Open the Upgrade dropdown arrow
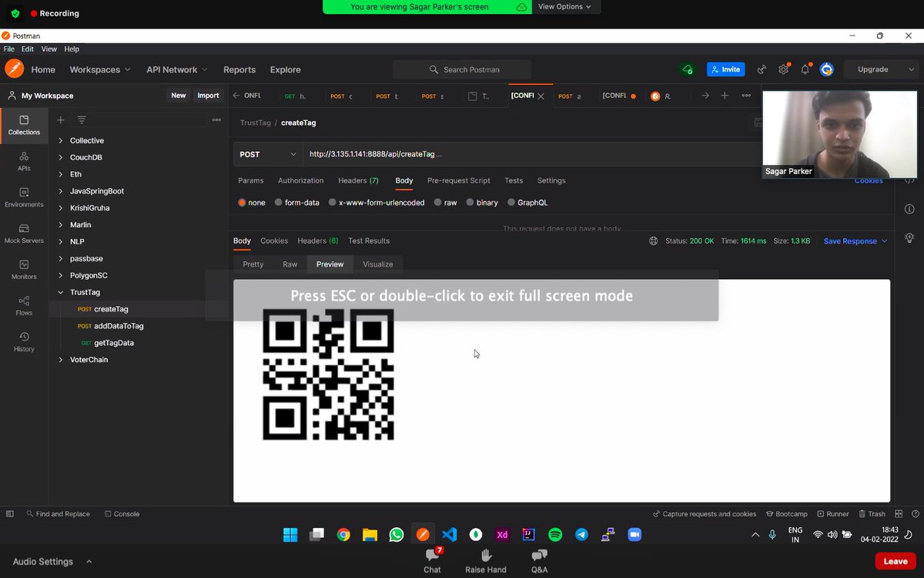 pos(912,69)
